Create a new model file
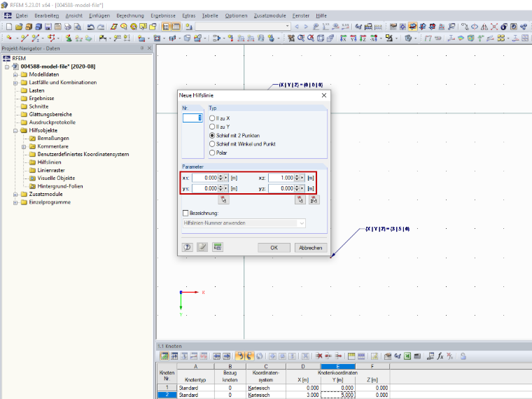The image size is (532, 399). pyautogui.click(x=9, y=27)
